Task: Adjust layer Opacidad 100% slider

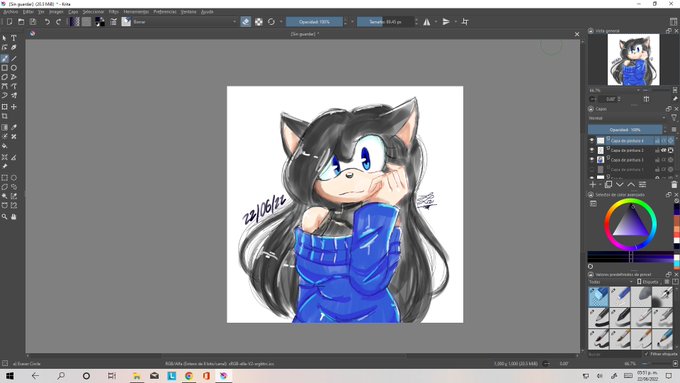Action: tap(625, 129)
